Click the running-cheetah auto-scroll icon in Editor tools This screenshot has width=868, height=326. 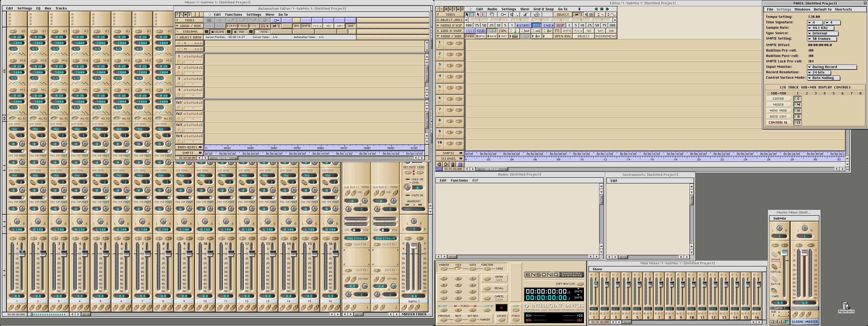tap(578, 14)
